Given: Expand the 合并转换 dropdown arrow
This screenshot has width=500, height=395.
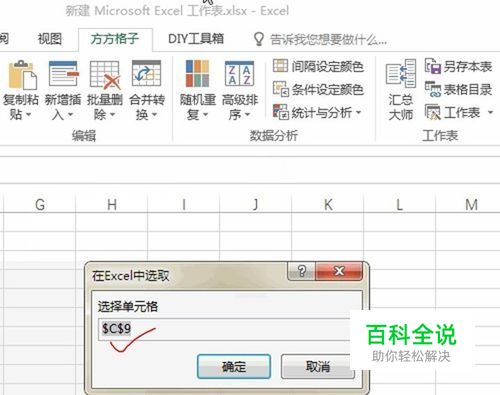Looking at the screenshot, I should click(154, 115).
